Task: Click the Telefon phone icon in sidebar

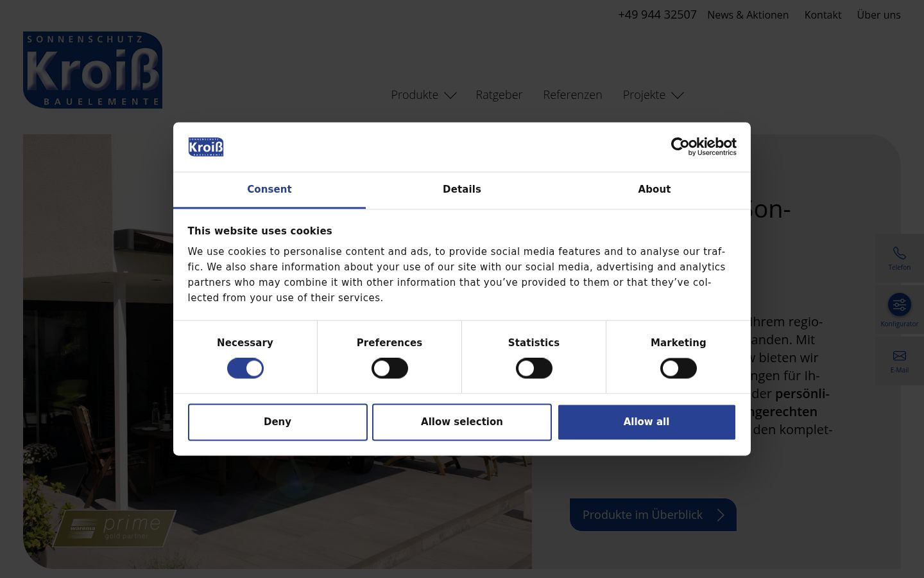Action: (x=899, y=253)
